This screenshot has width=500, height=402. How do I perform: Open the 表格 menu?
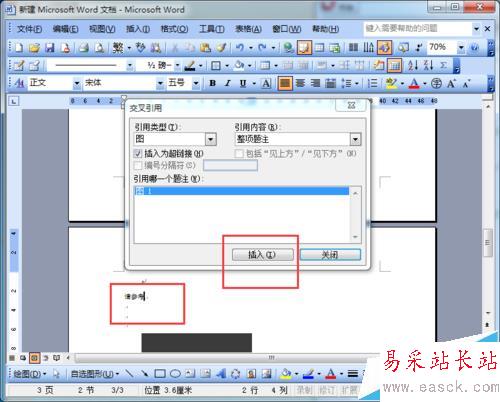pyautogui.click(x=248, y=29)
